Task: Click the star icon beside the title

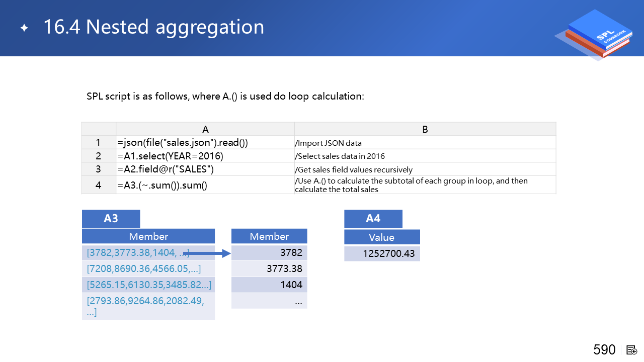Action: 24,28
